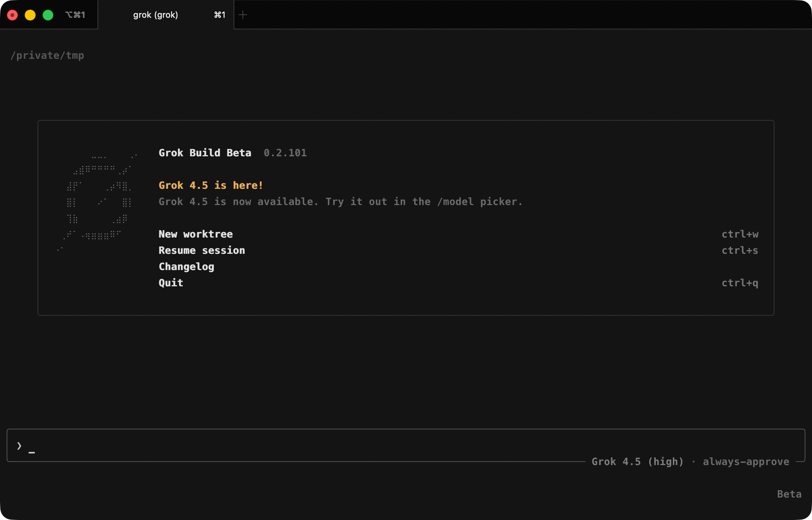Click the ⌥⌘1 window shortcut label
Viewport: 812px width, 520px height.
[x=75, y=15]
